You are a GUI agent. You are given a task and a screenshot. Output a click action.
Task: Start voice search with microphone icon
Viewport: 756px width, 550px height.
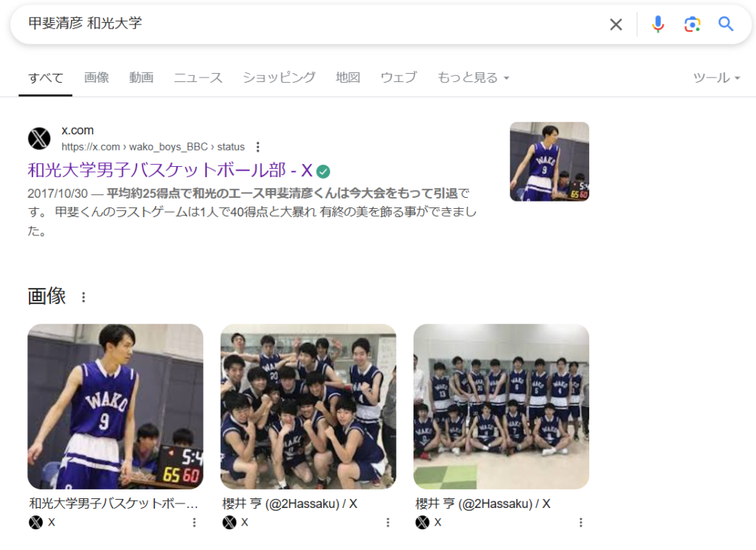(657, 24)
